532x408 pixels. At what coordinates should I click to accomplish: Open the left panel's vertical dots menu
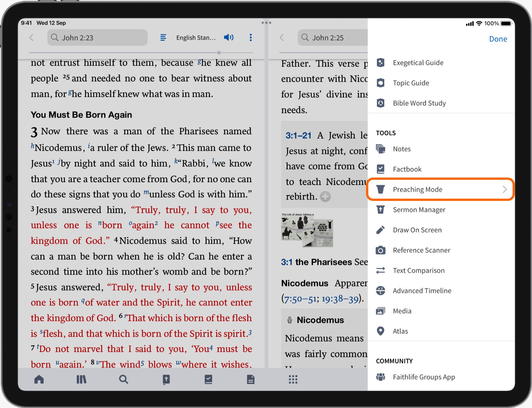coord(251,37)
